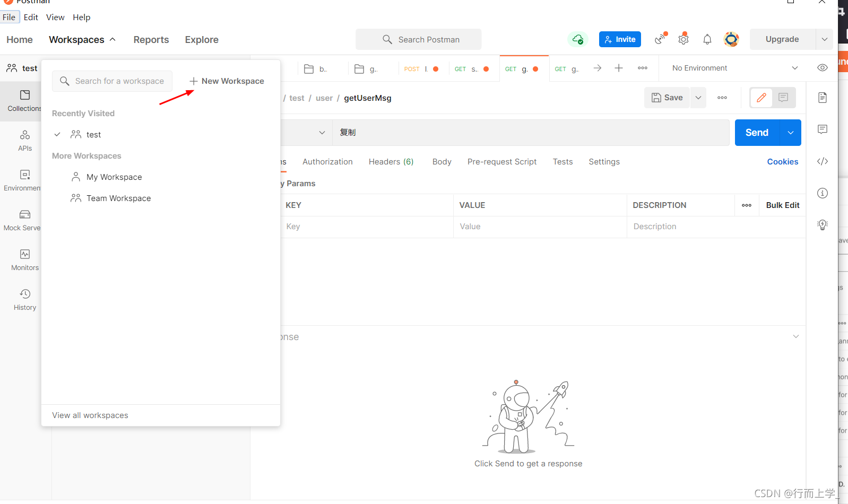Switch to build mode with the pencil icon

(x=762, y=98)
